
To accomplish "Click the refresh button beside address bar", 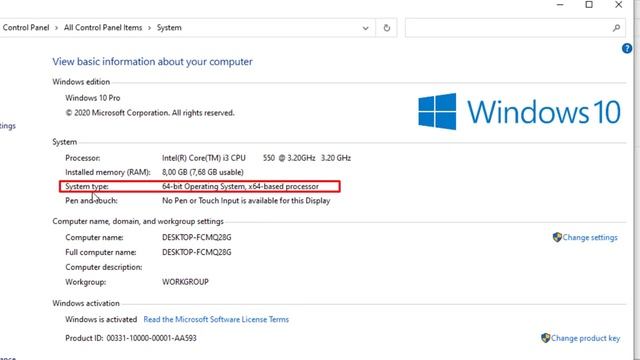I will pyautogui.click(x=387, y=28).
